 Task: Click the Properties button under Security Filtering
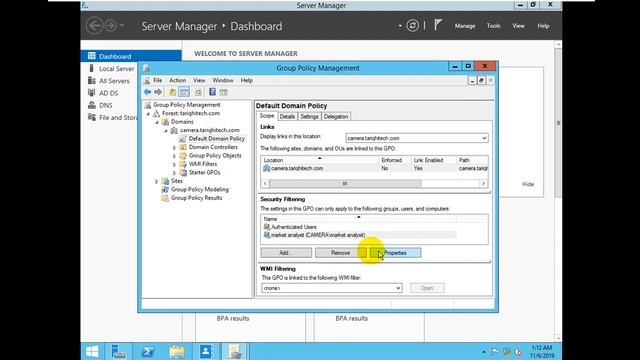coord(396,253)
